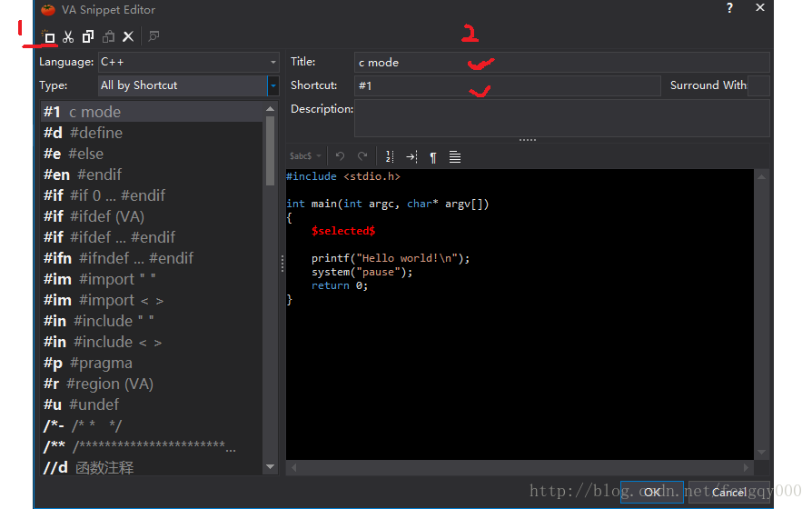
Task: Select the #en #endif snippet
Action: click(x=153, y=175)
